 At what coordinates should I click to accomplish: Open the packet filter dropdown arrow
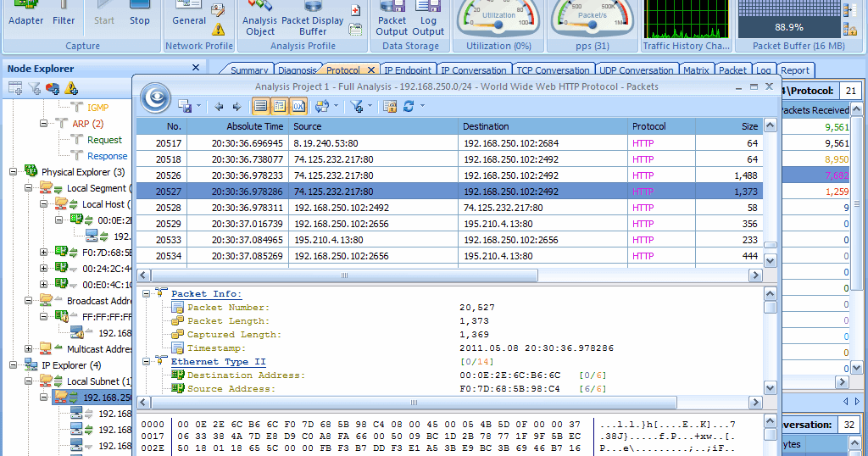click(370, 106)
